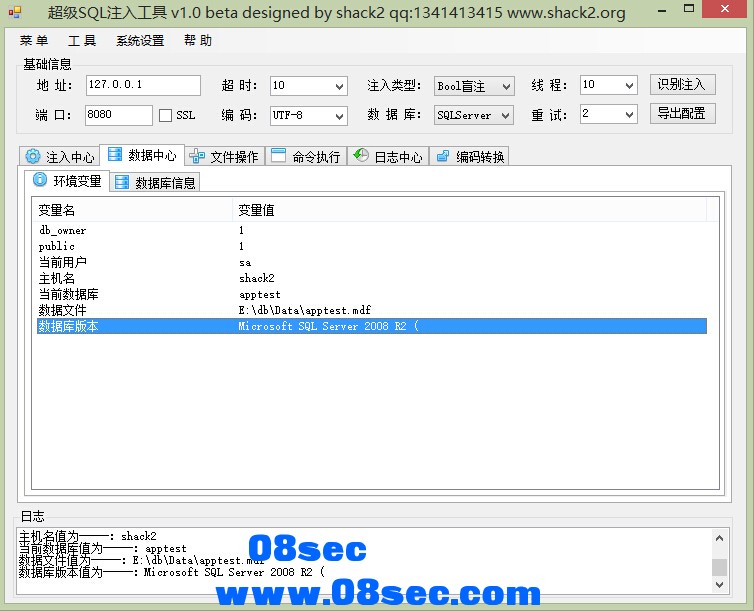
Task: Click the value shack2 in the table
Action: (257, 278)
